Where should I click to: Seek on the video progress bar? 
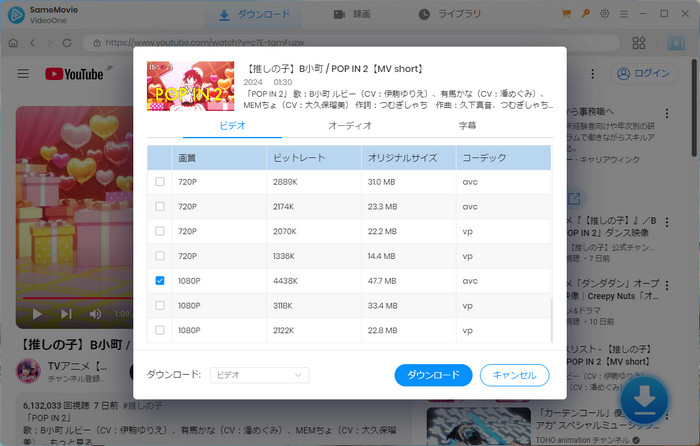point(76,298)
